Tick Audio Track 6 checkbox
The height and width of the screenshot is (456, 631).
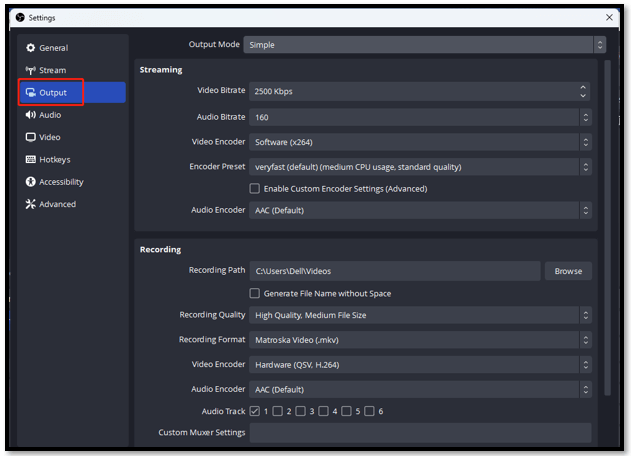click(x=369, y=411)
